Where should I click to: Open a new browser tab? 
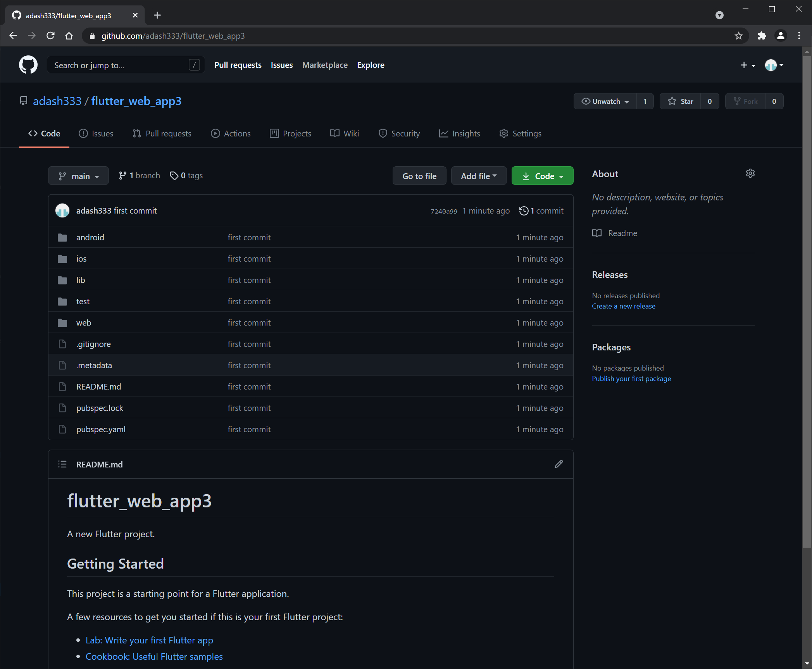pyautogui.click(x=157, y=15)
